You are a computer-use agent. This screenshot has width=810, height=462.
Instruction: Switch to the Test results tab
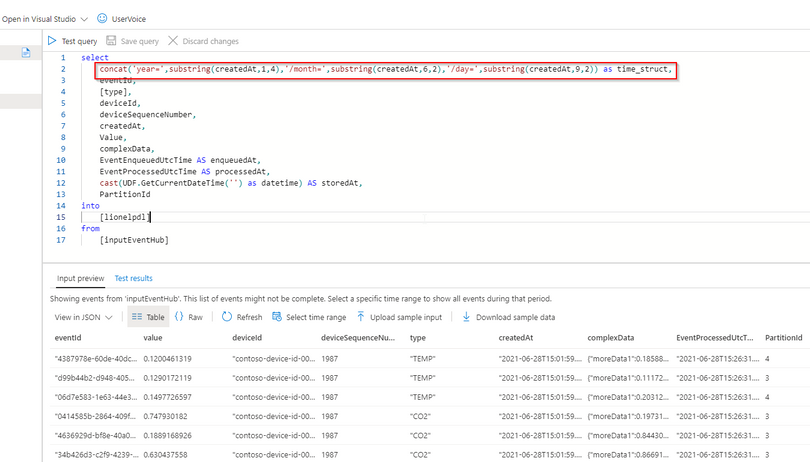(133, 278)
